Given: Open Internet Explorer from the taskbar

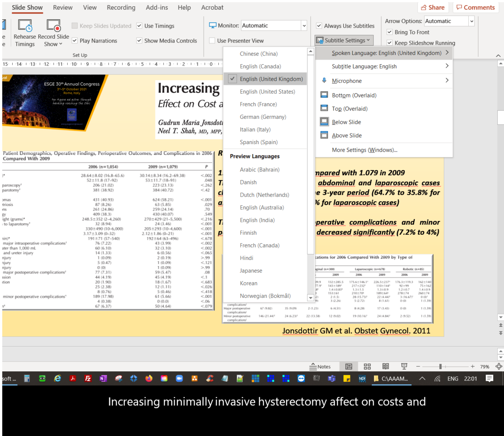Looking at the screenshot, I should click(x=58, y=378).
